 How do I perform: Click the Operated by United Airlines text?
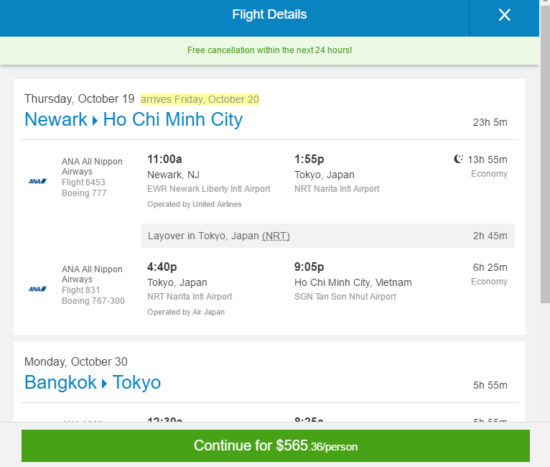pyautogui.click(x=194, y=204)
